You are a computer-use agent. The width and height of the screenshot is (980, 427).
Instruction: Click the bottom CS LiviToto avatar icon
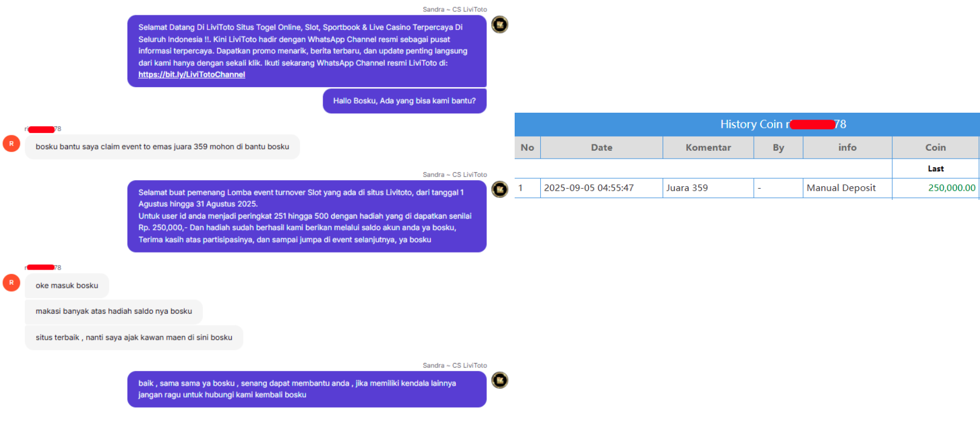(499, 380)
